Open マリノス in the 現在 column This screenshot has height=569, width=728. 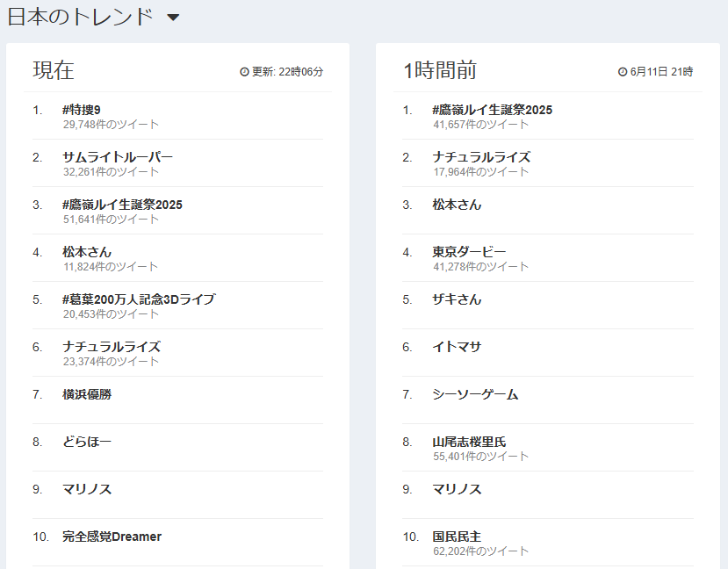(x=87, y=489)
